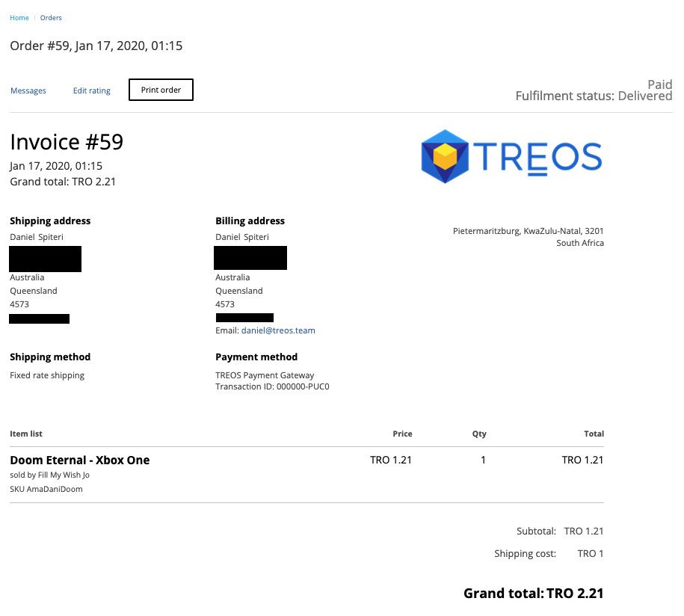Click TRO 1.21 in the Price column
Screen dimensions: 684x616
(391, 460)
